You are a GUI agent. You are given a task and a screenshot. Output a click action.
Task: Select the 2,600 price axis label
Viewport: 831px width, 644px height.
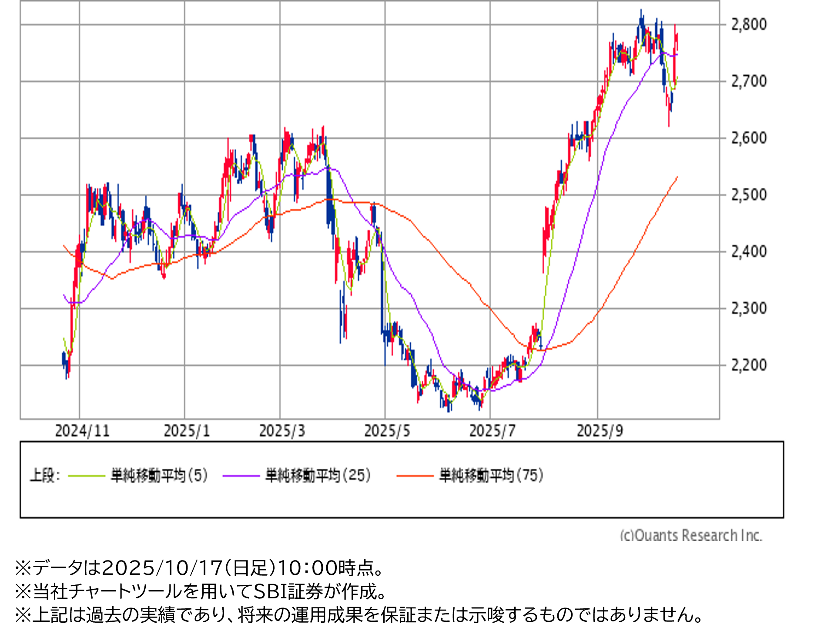click(749, 138)
